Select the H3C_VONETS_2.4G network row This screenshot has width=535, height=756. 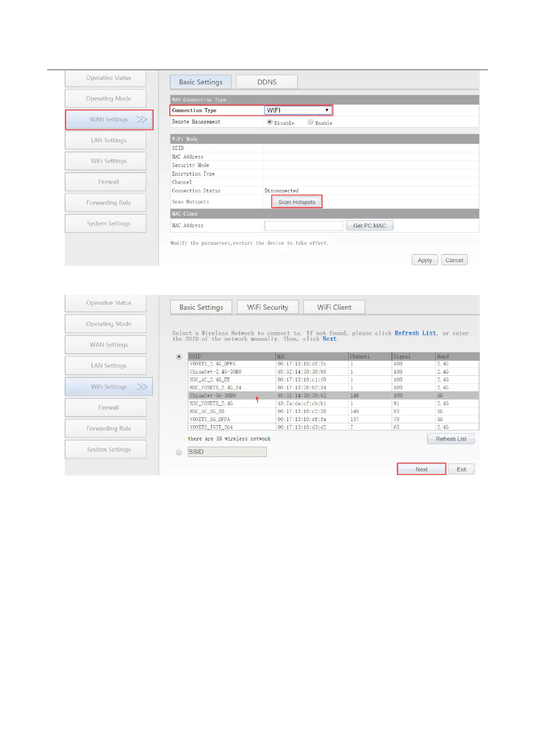pyautogui.click(x=334, y=404)
